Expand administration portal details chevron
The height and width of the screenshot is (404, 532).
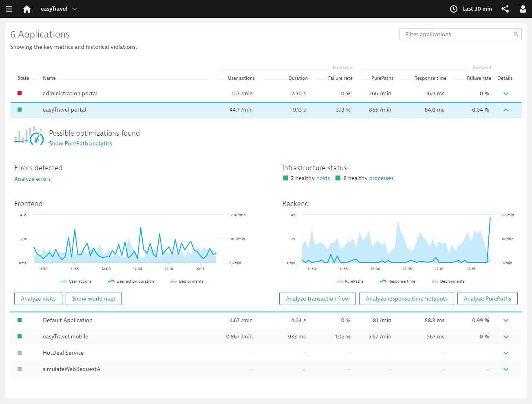506,94
